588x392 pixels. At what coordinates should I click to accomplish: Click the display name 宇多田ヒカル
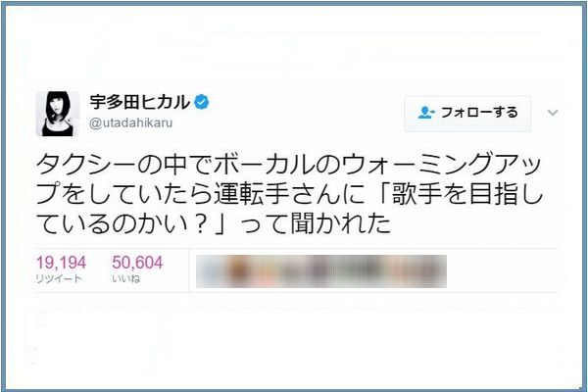pyautogui.click(x=140, y=102)
